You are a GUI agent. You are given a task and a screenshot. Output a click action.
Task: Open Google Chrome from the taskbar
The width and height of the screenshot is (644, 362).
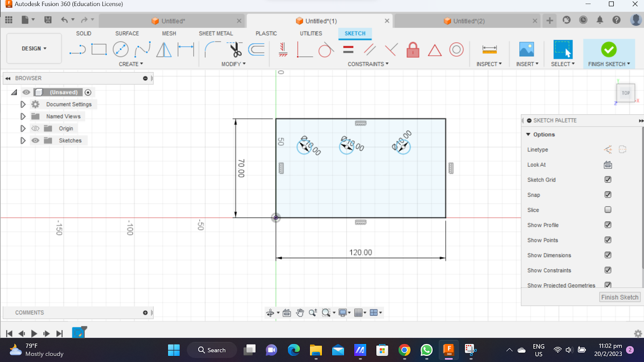tap(405, 350)
